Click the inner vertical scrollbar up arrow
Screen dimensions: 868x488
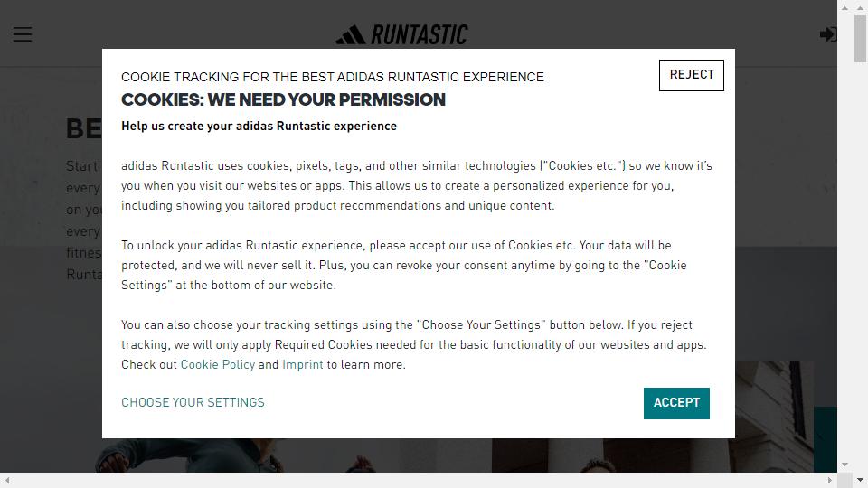844,8
